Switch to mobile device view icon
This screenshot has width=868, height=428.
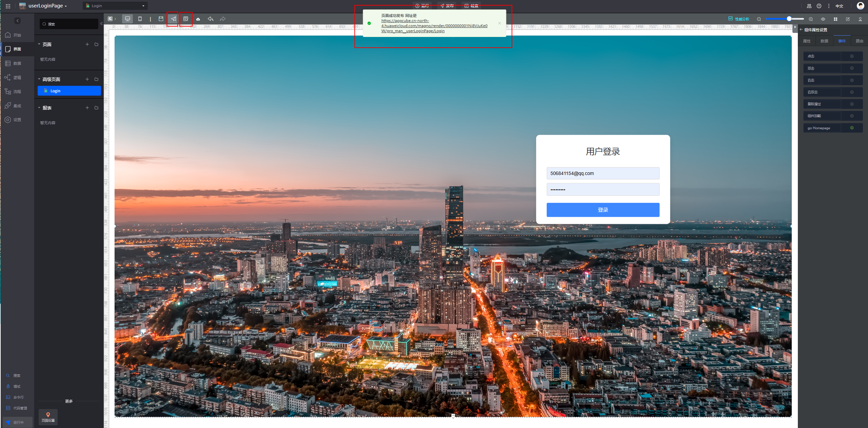click(x=140, y=19)
